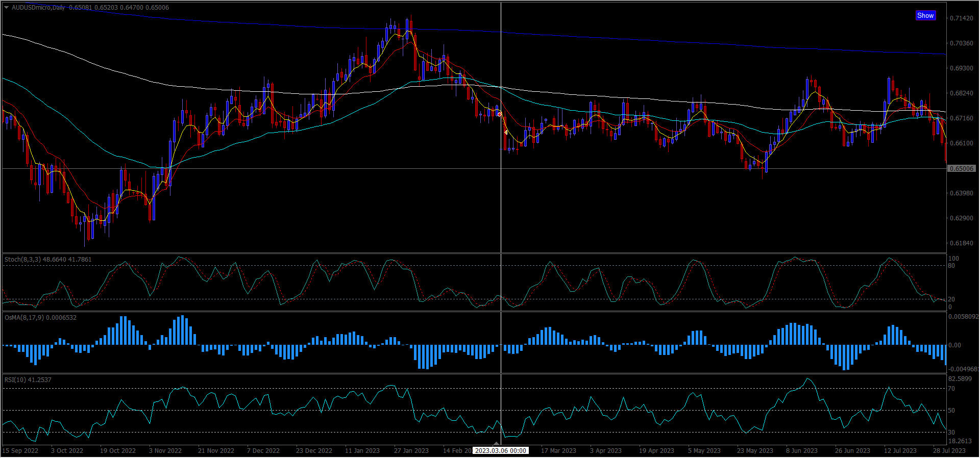Click the 8 Jun 2023 date on time axis
The width and height of the screenshot is (980, 458).
[x=801, y=451]
